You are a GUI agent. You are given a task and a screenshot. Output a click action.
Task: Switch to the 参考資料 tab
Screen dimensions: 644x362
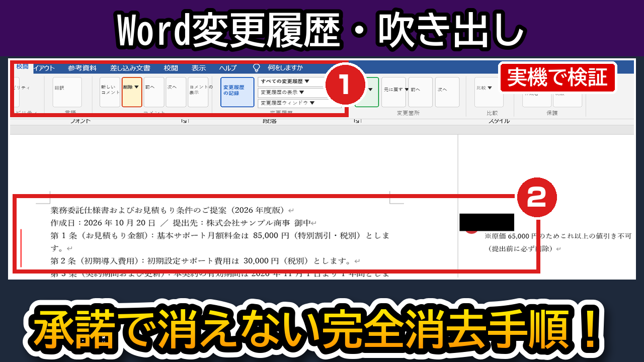pyautogui.click(x=82, y=68)
